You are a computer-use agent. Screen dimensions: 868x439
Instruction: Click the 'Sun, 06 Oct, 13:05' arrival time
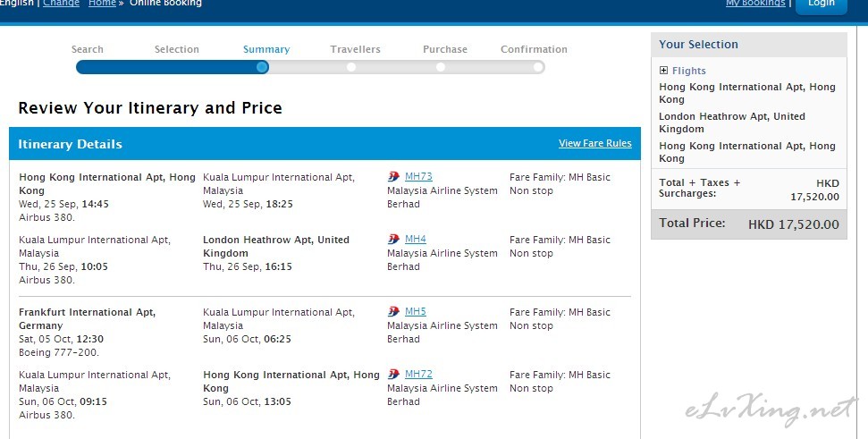coord(247,401)
